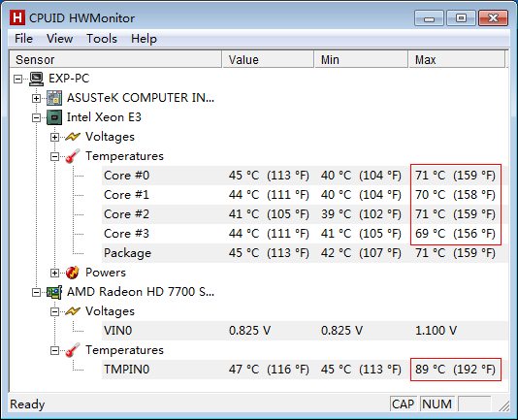The height and width of the screenshot is (420, 518).
Task: Click the Min column header
Action: tap(362, 59)
